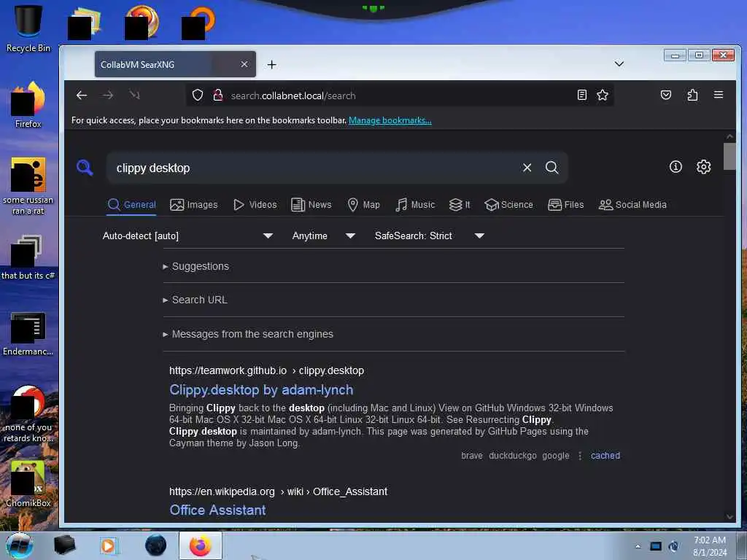
Task: Select the ChomikBox desktop icon
Action: (x=28, y=484)
